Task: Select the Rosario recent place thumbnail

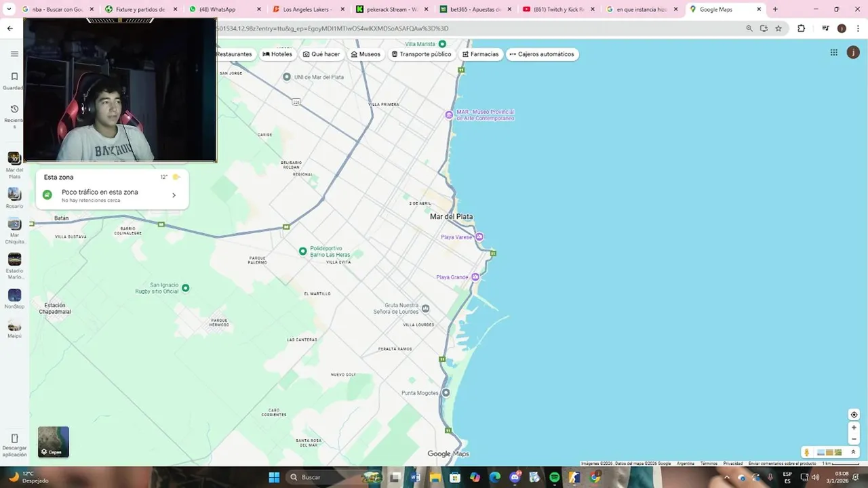Action: click(14, 195)
